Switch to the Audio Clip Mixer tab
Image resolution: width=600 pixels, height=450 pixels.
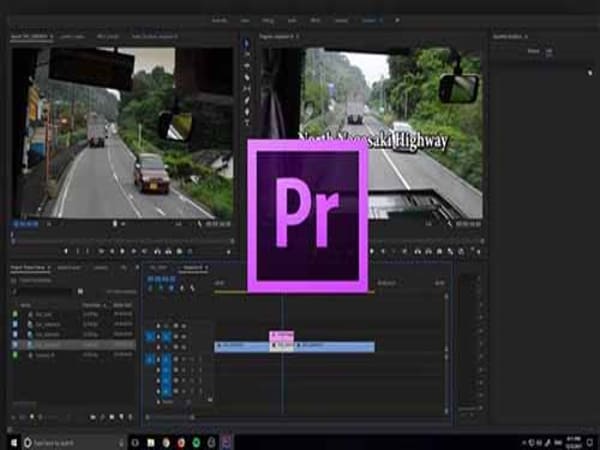(155, 37)
